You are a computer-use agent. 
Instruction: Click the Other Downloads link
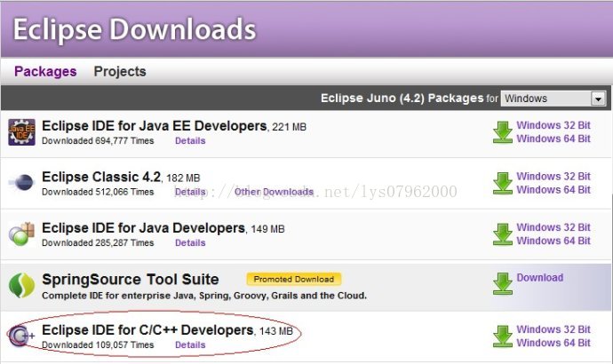[x=274, y=192]
